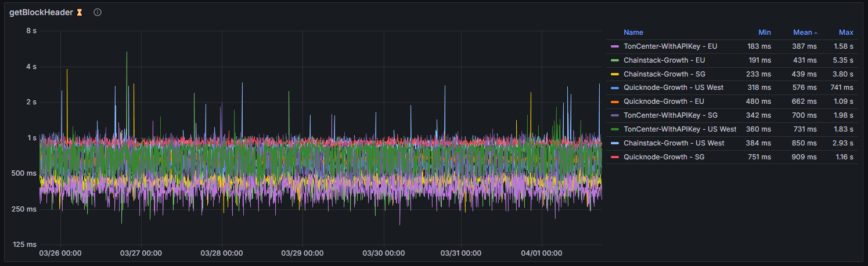Click the 5.35 s max value
This screenshot has width=868, height=266.
(x=843, y=60)
